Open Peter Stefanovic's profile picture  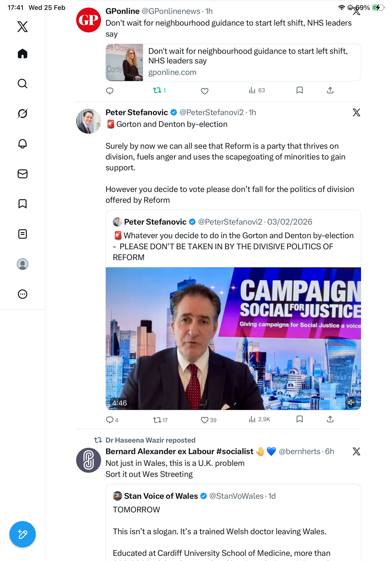(88, 121)
